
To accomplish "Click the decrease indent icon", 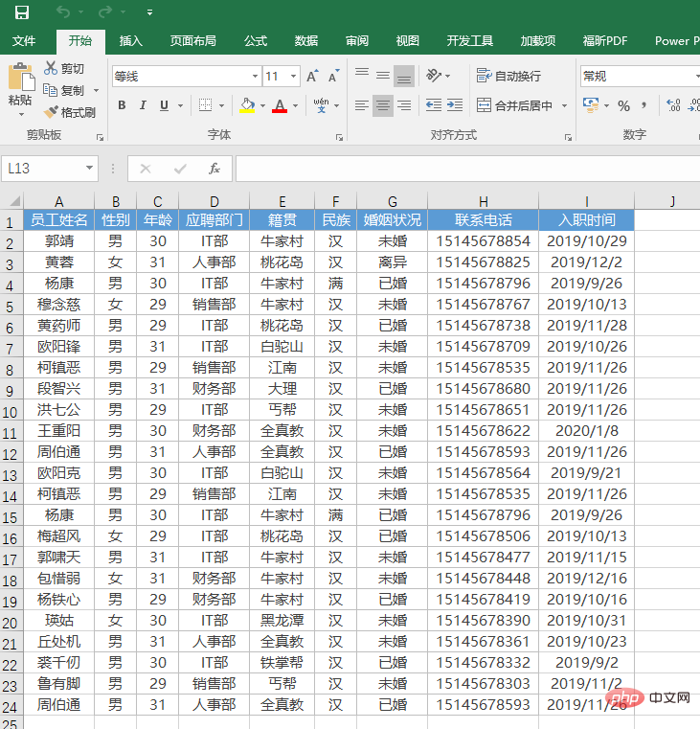I will pyautogui.click(x=433, y=105).
